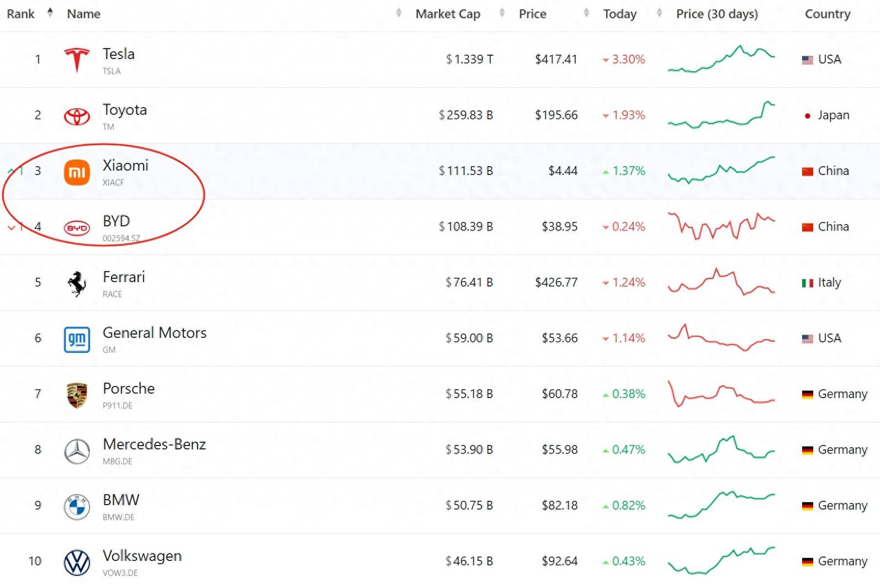Open the Tesla company link
The width and height of the screenshot is (880, 588).
(x=119, y=54)
